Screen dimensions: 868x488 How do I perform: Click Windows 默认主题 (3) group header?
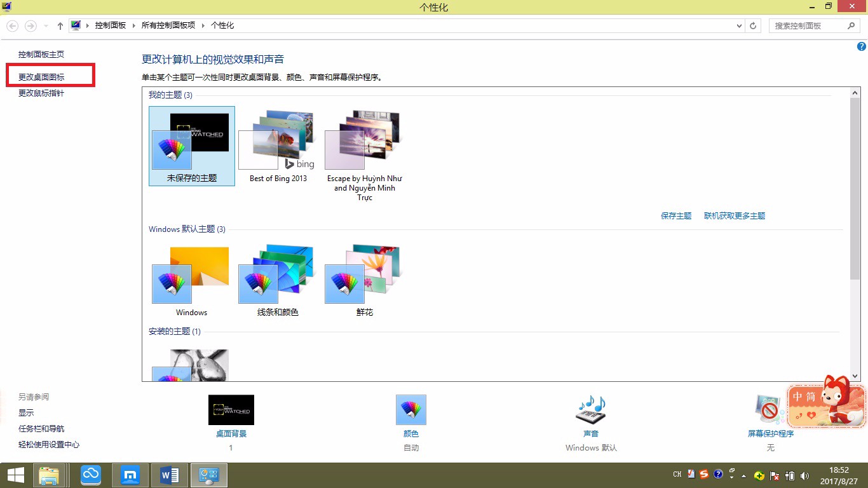pos(187,229)
